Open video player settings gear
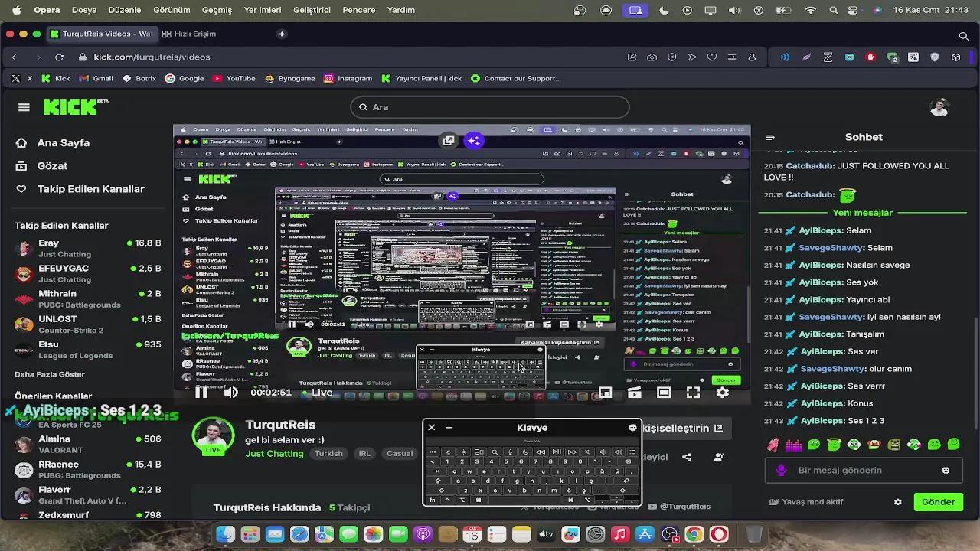980x551 pixels. [x=722, y=393]
